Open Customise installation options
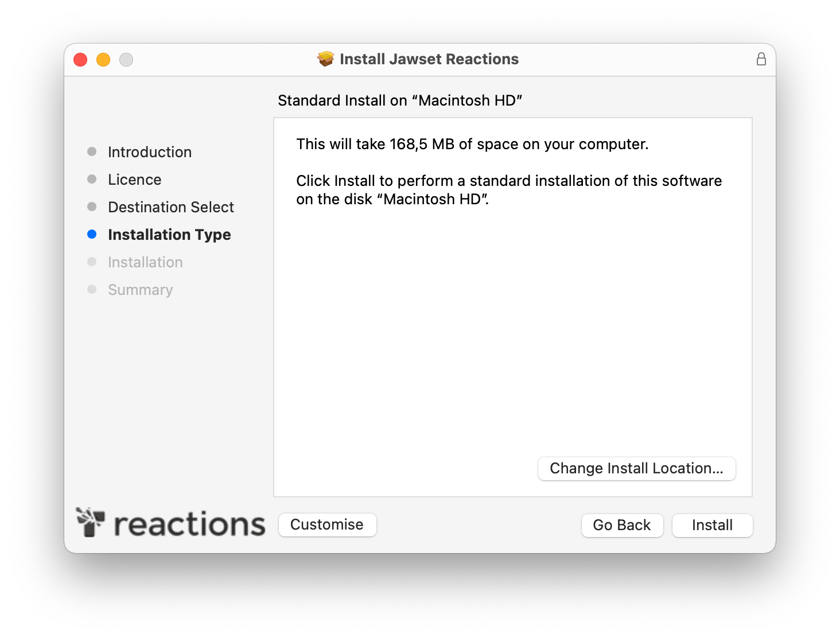 [327, 524]
